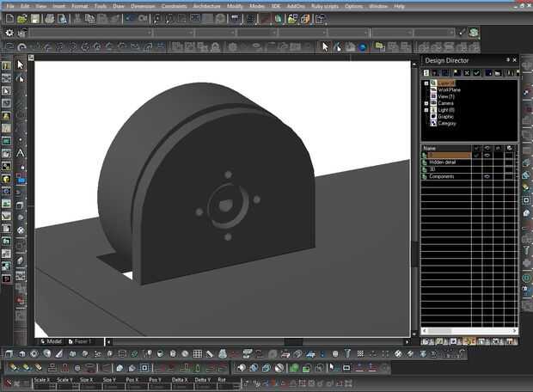Click the settings gear icon below the toolbar
The width and height of the screenshot is (533, 392).
tap(9, 33)
